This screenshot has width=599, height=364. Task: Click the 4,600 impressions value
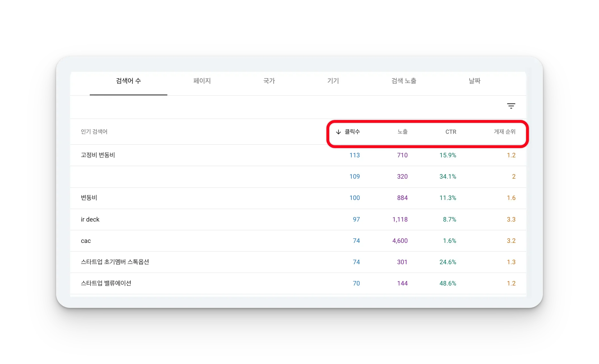click(400, 241)
